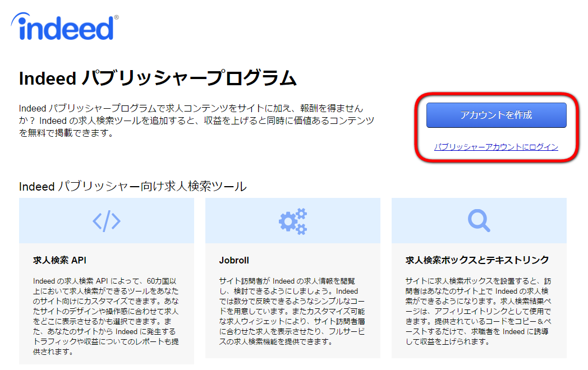
Task: Click the Jobroll heading
Action: [234, 260]
